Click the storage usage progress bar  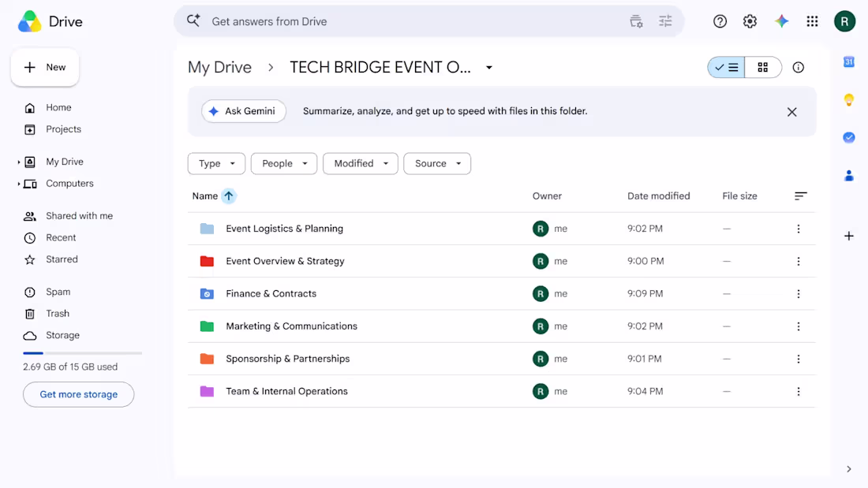pos(83,353)
